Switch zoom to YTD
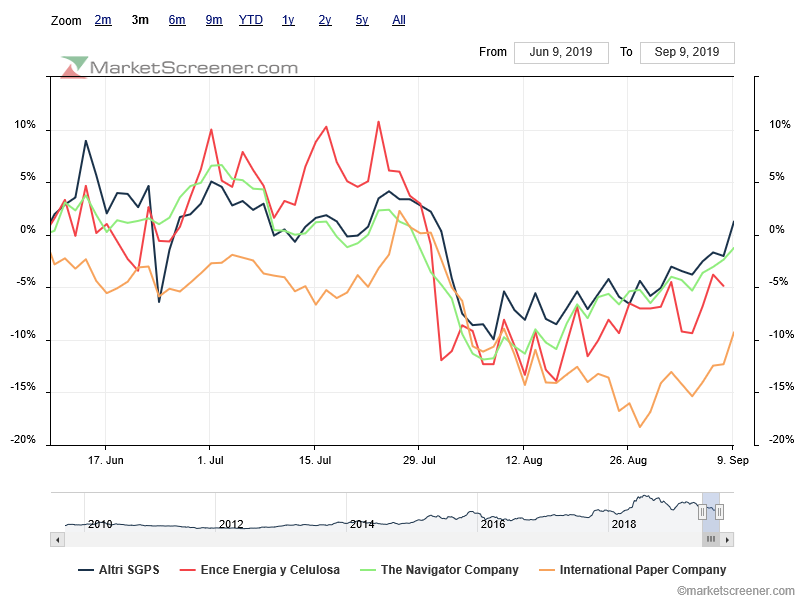Image resolution: width=805 pixels, height=600 pixels. click(x=251, y=20)
